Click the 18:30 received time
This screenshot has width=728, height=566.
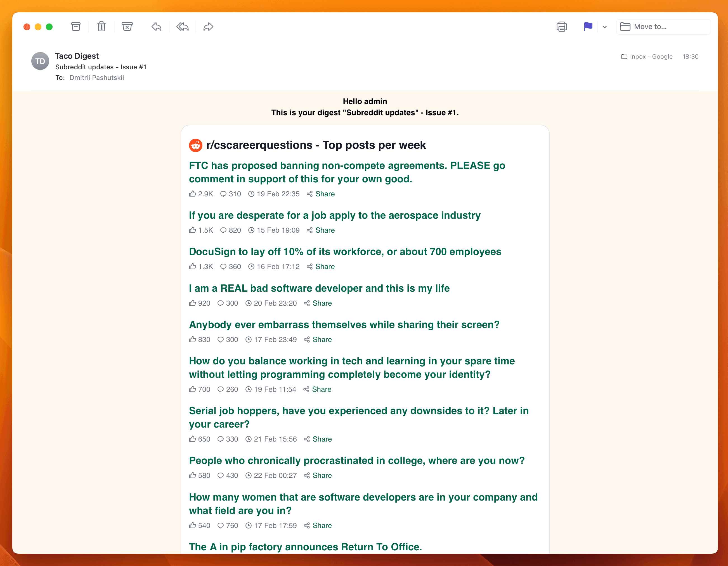(690, 57)
